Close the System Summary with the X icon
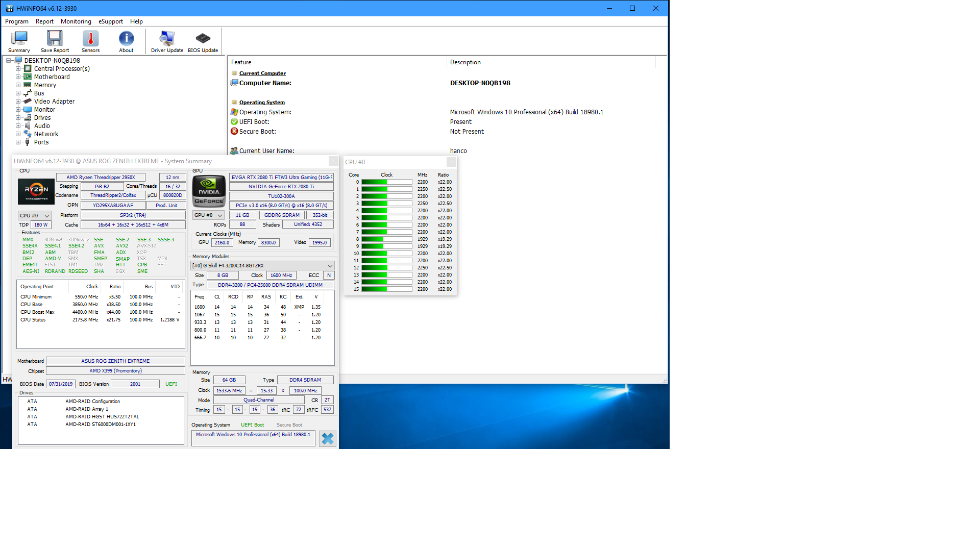980x551 pixels. tap(328, 439)
